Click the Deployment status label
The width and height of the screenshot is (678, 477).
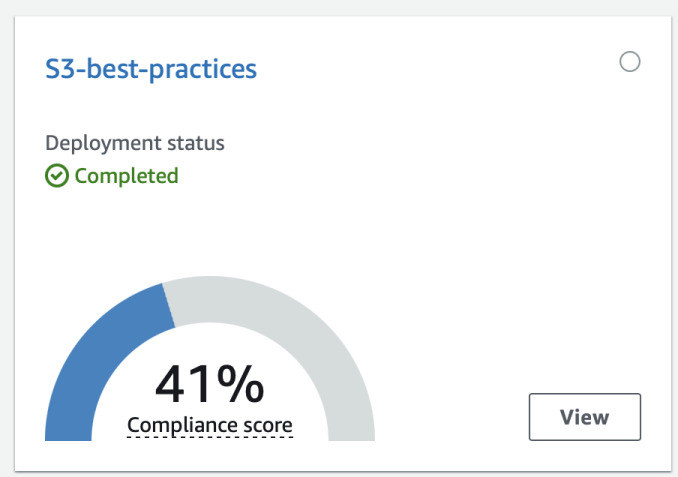[x=135, y=143]
